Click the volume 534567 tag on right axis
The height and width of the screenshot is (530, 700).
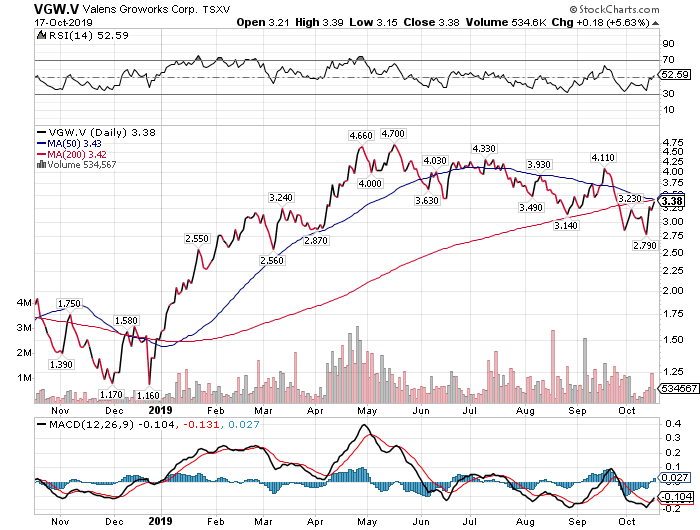pyautogui.click(x=679, y=388)
